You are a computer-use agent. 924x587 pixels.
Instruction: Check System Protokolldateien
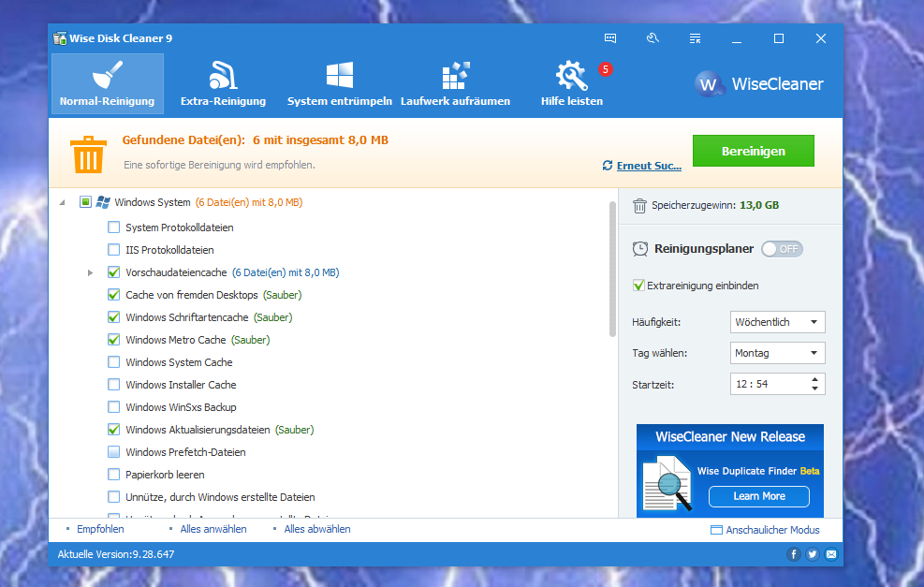pyautogui.click(x=113, y=227)
